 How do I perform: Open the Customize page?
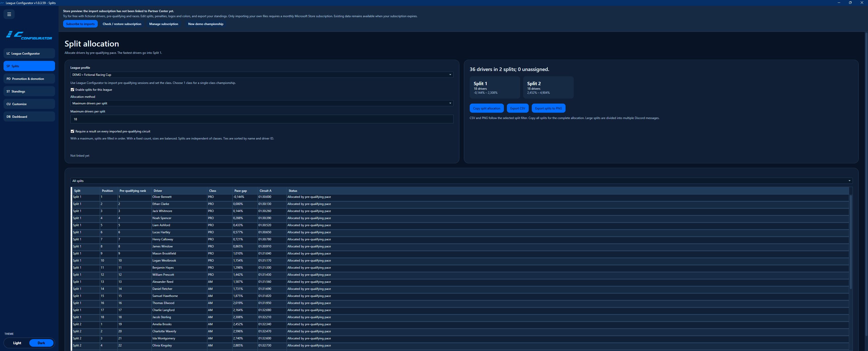[x=29, y=104]
